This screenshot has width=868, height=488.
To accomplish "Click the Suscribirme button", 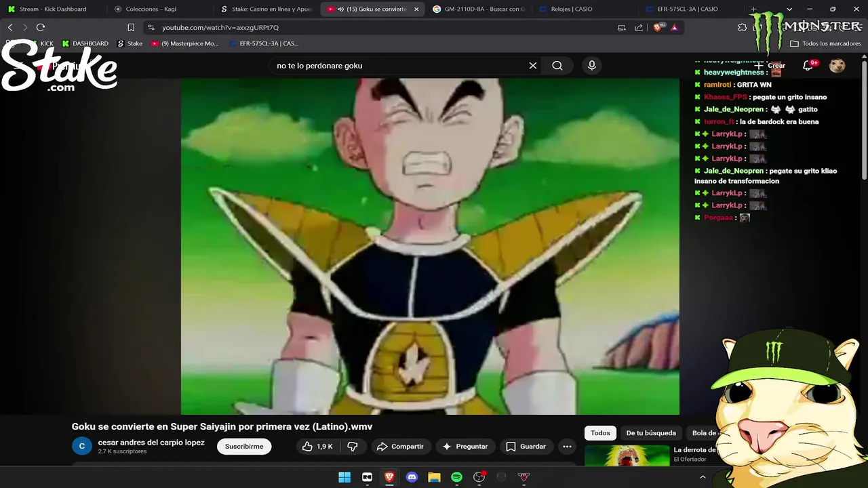I will (244, 446).
